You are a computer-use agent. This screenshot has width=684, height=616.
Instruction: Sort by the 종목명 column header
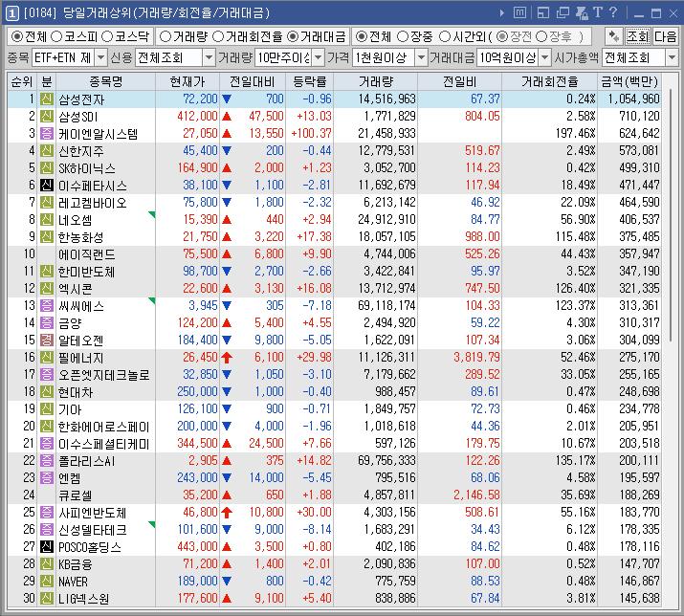(x=106, y=81)
